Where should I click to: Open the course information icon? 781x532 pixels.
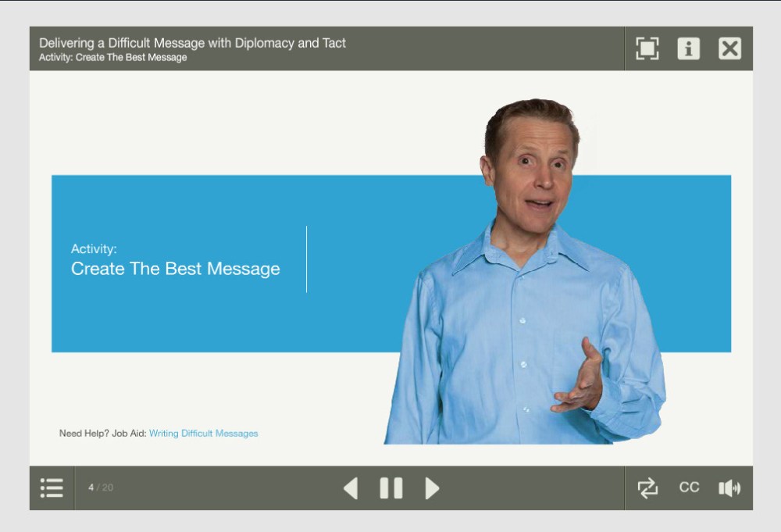click(x=688, y=48)
